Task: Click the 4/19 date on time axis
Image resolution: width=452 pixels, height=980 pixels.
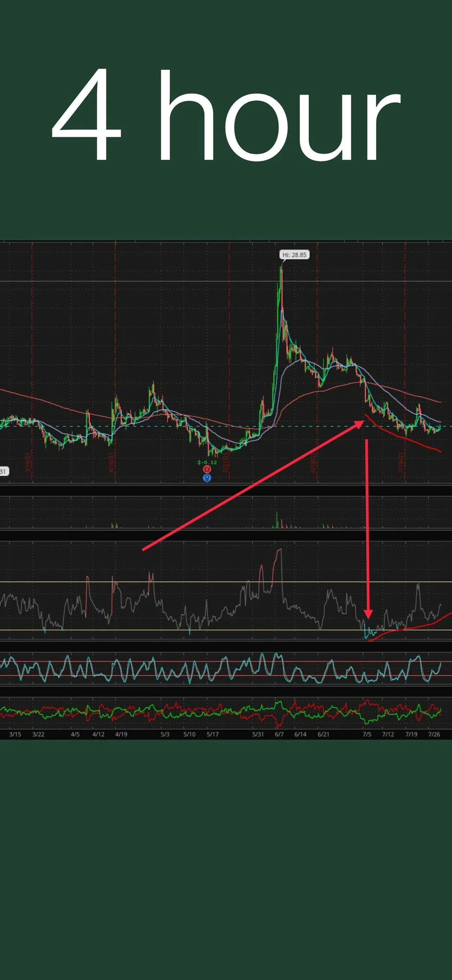Action: [121, 734]
